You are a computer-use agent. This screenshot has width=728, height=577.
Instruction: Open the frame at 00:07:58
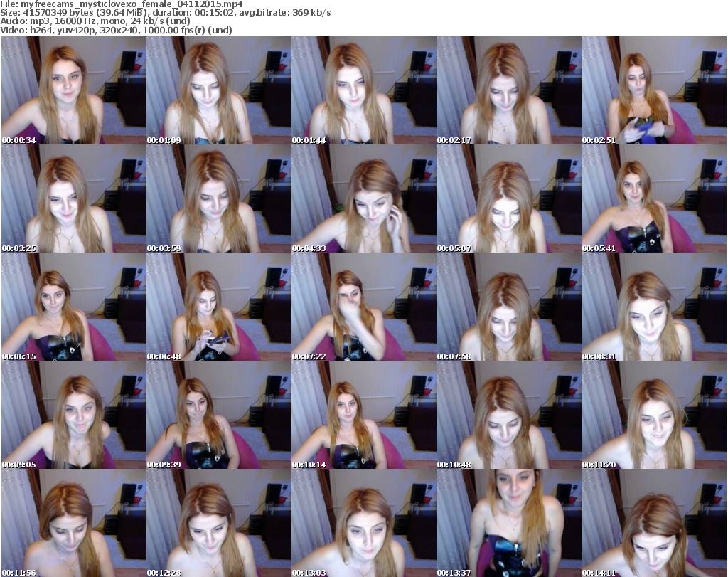tap(508, 307)
